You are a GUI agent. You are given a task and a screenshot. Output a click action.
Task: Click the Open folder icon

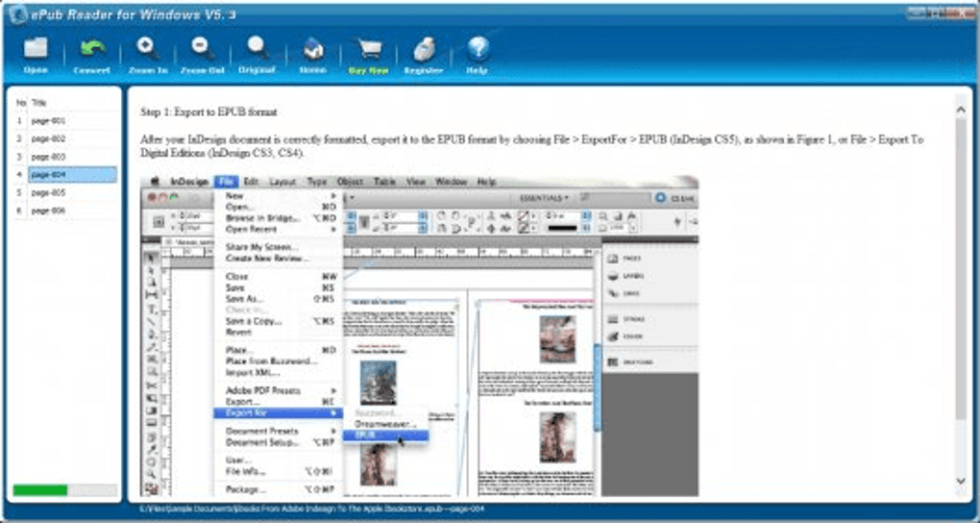coord(36,49)
